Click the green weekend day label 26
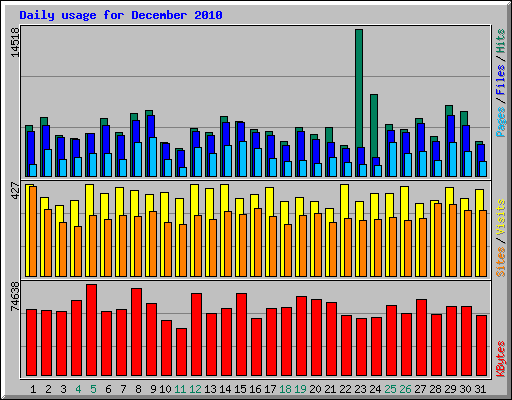 (405, 389)
